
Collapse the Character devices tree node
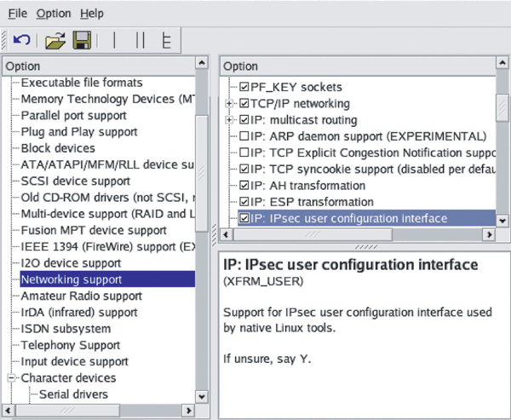point(11,377)
